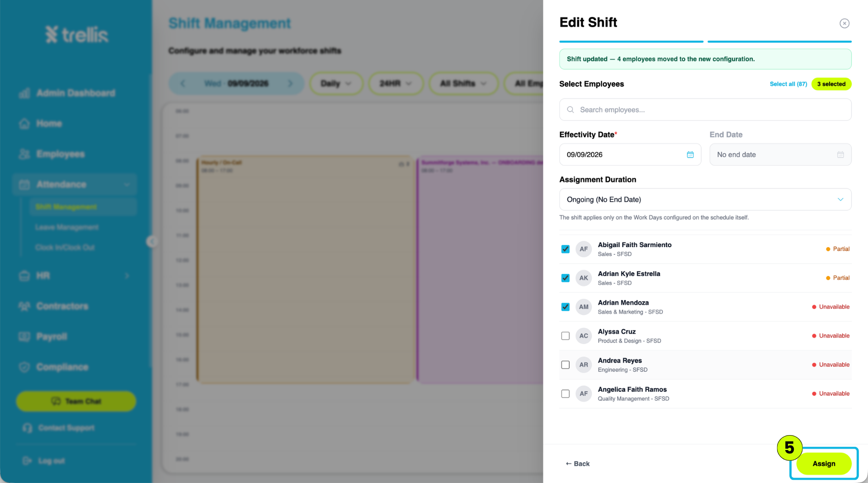Uncheck Adrian Kyle Estrella
The height and width of the screenshot is (483, 868).
click(x=565, y=278)
